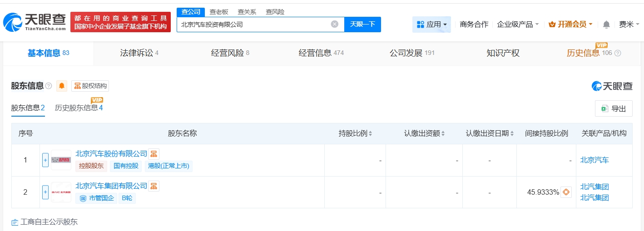Clear the search box with X icon

(335, 25)
